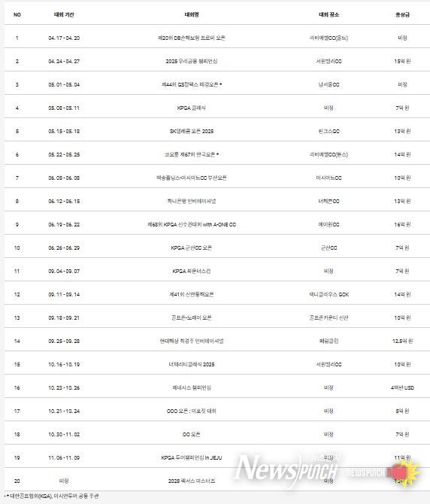Click the 4백만 USD prize cell
This screenshot has height=504, width=430.
(402, 388)
